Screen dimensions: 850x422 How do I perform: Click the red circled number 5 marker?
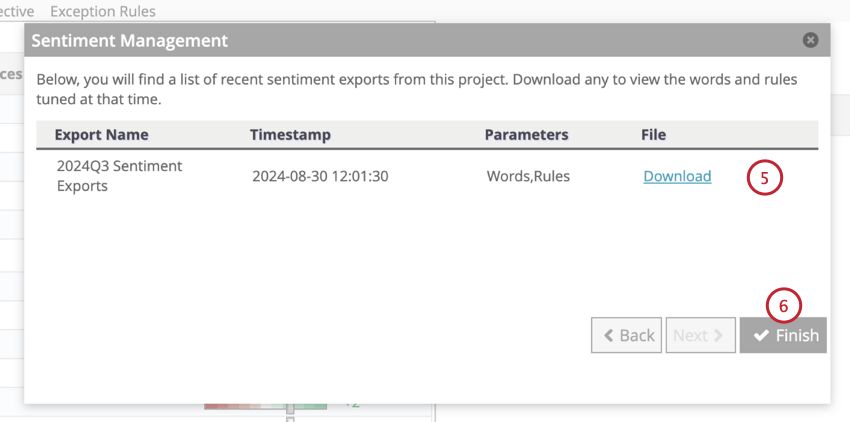764,178
